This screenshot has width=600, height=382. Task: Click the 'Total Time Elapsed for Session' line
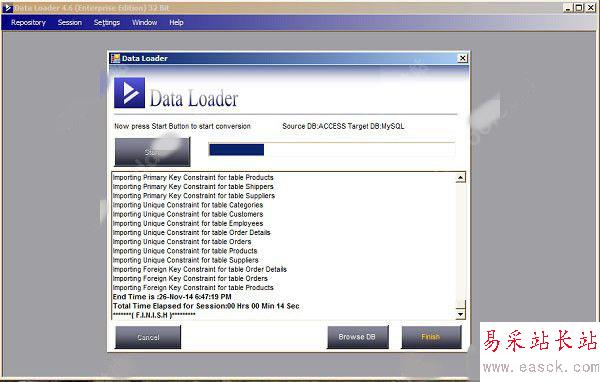point(206,306)
